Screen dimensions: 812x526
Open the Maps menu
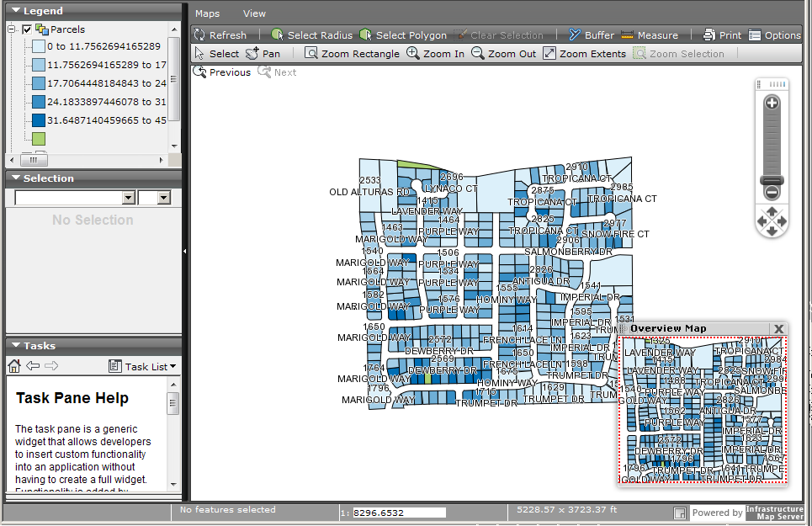[x=207, y=13]
